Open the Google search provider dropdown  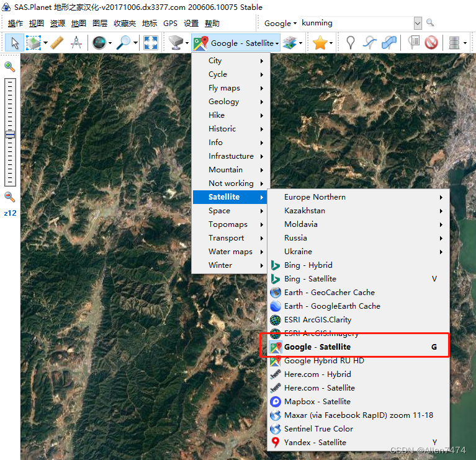click(280, 24)
